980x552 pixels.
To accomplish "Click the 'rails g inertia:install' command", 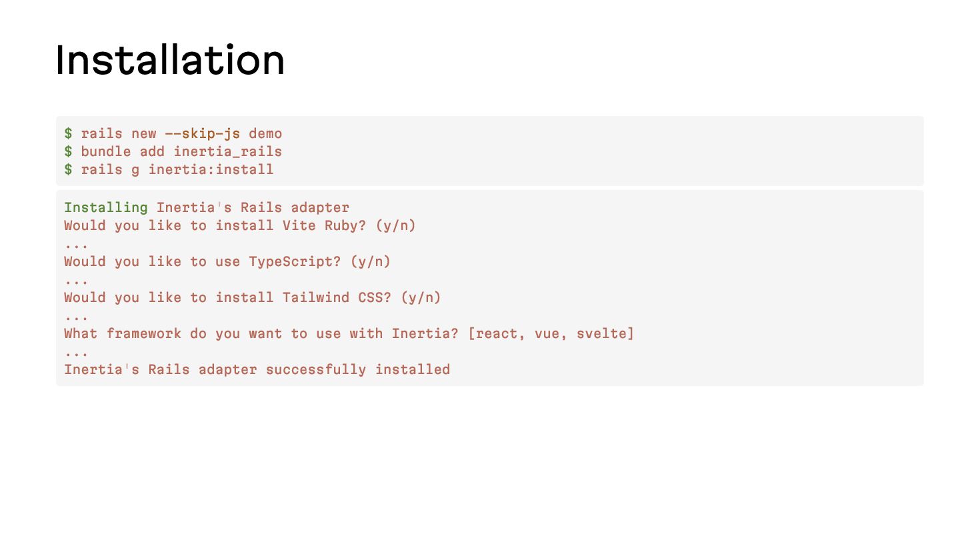I will point(177,169).
